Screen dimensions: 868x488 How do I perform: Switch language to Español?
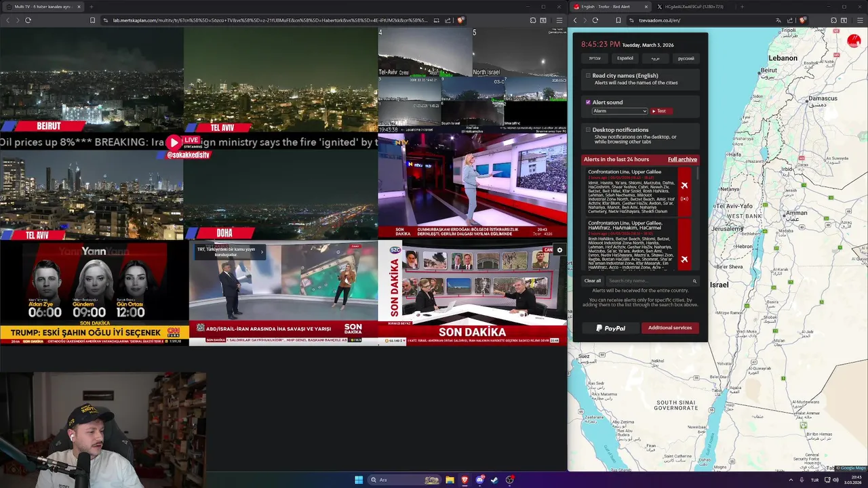point(625,58)
